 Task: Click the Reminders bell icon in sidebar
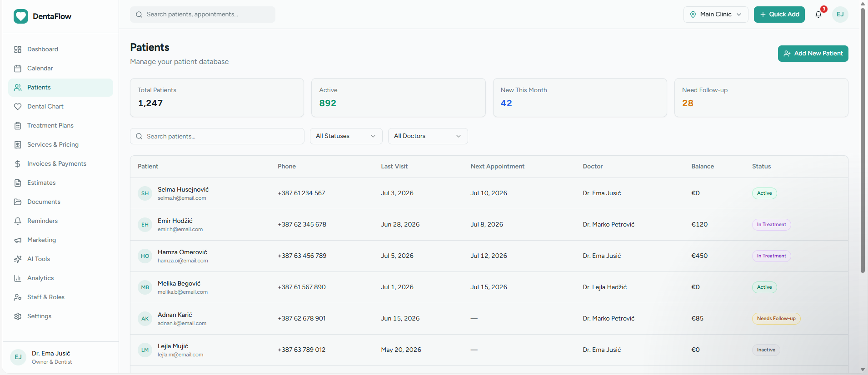(18, 221)
